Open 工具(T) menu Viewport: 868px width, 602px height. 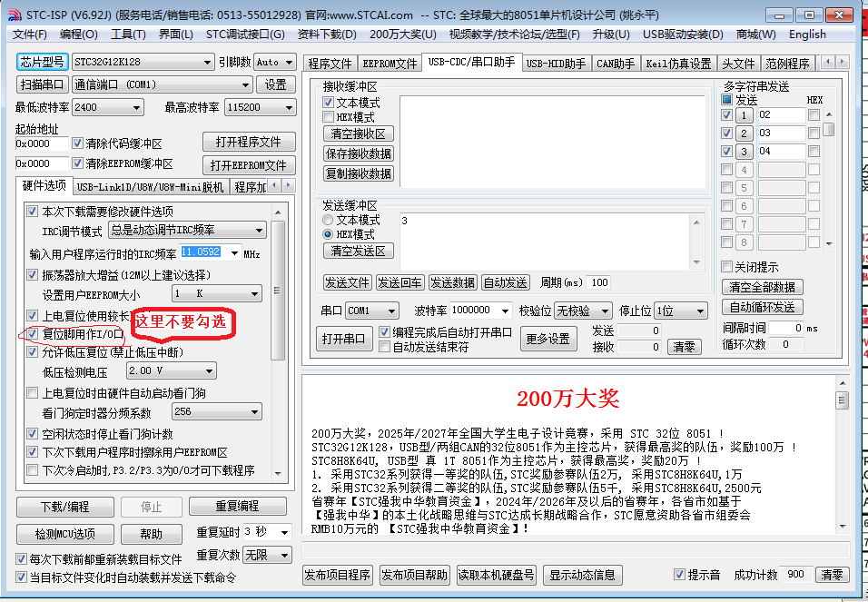click(128, 35)
